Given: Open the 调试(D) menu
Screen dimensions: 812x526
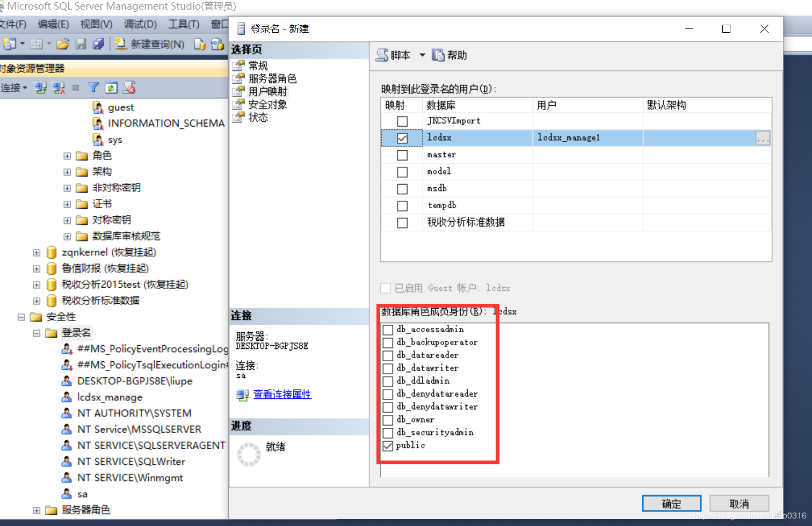Looking at the screenshot, I should (x=140, y=24).
